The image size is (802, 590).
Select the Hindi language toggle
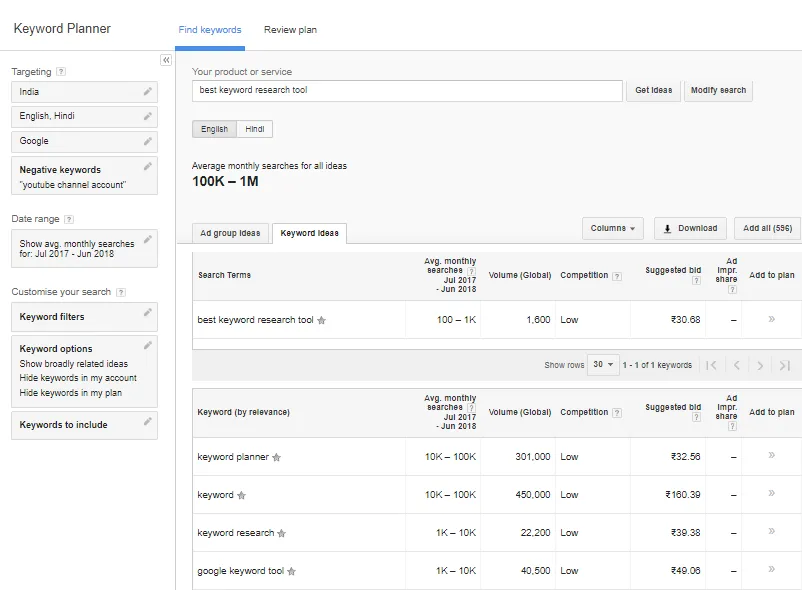pyautogui.click(x=255, y=129)
